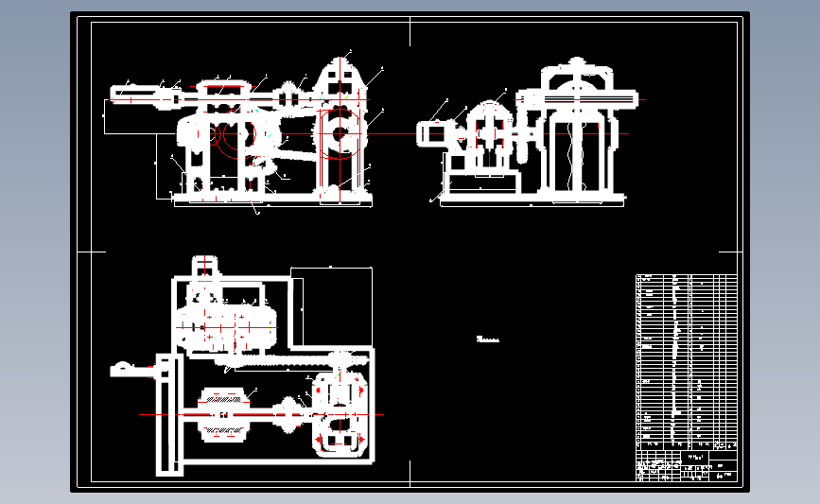Click the hook lever at left of plan view

point(132,369)
